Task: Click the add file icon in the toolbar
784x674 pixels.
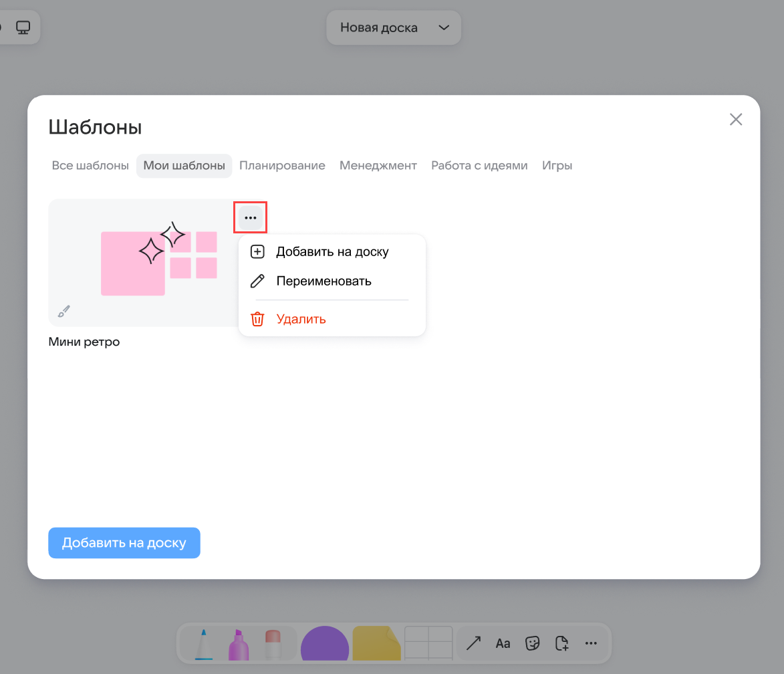Action: (x=562, y=643)
